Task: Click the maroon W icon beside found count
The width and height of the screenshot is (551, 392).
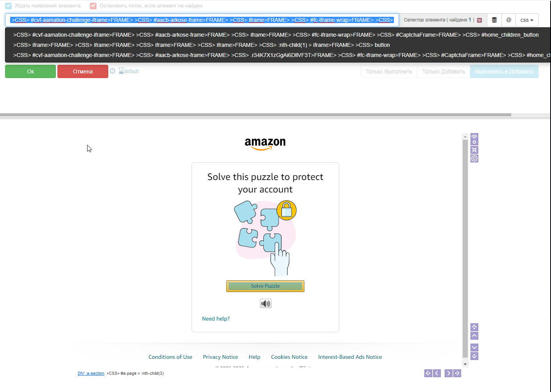Action: (479, 20)
